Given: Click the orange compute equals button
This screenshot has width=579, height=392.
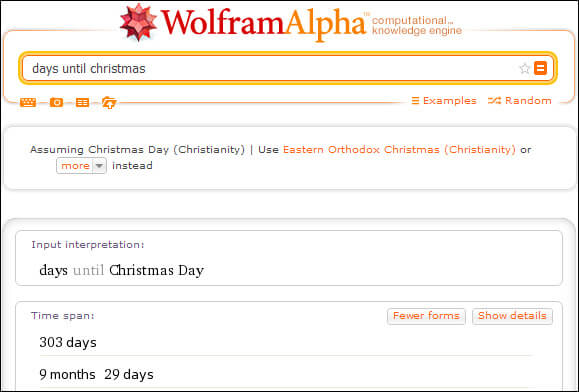Looking at the screenshot, I should [540, 68].
